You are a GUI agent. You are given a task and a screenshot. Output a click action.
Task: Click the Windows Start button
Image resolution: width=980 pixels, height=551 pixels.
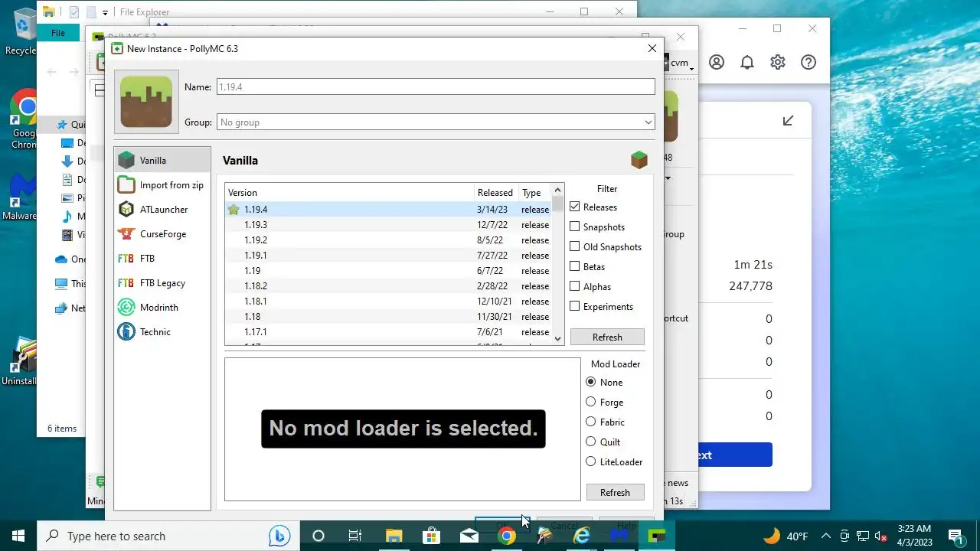(x=18, y=536)
